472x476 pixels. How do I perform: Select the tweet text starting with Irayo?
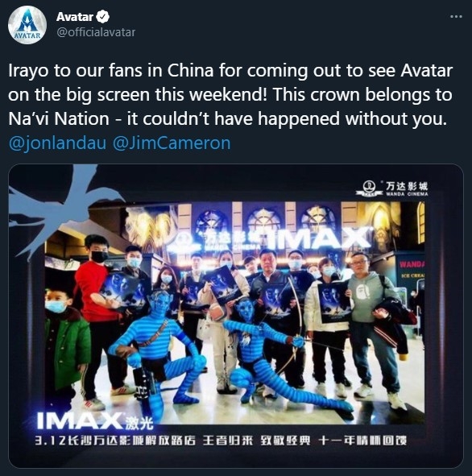pyautogui.click(x=230, y=95)
